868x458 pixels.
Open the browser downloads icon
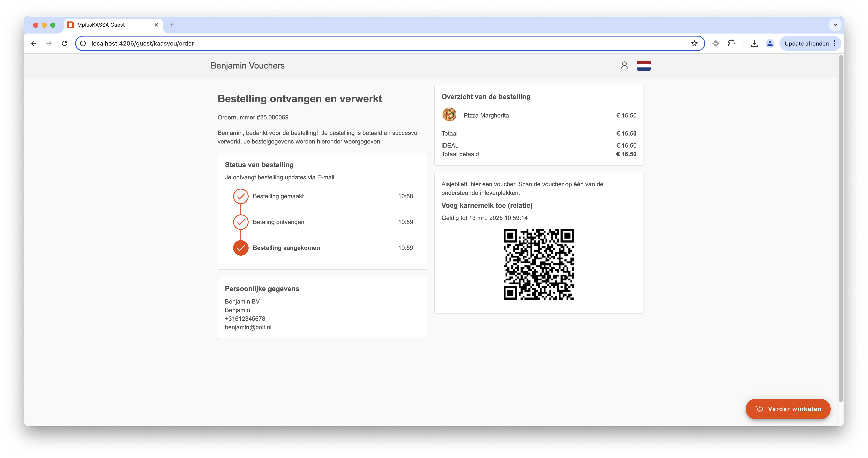tap(754, 43)
